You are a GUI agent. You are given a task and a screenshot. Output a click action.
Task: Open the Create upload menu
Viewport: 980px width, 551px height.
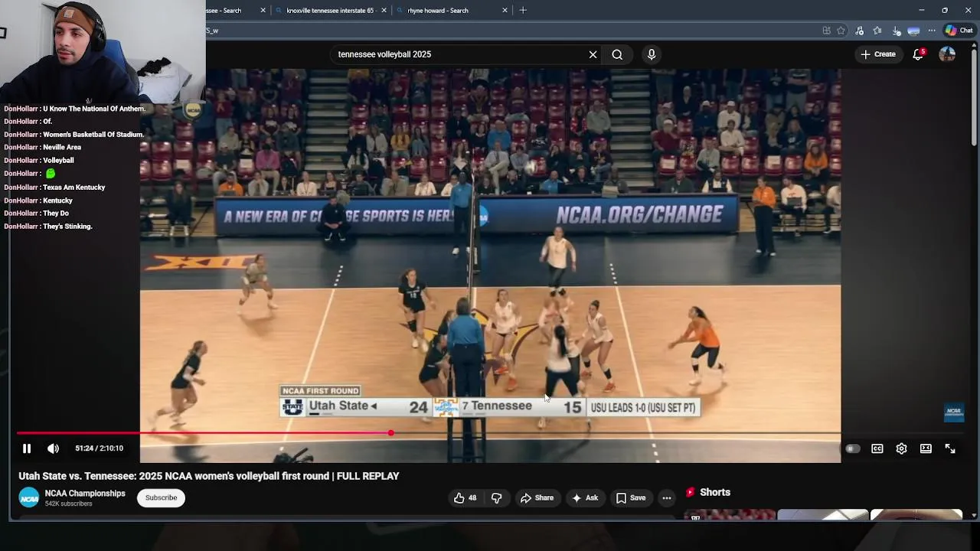coord(878,54)
